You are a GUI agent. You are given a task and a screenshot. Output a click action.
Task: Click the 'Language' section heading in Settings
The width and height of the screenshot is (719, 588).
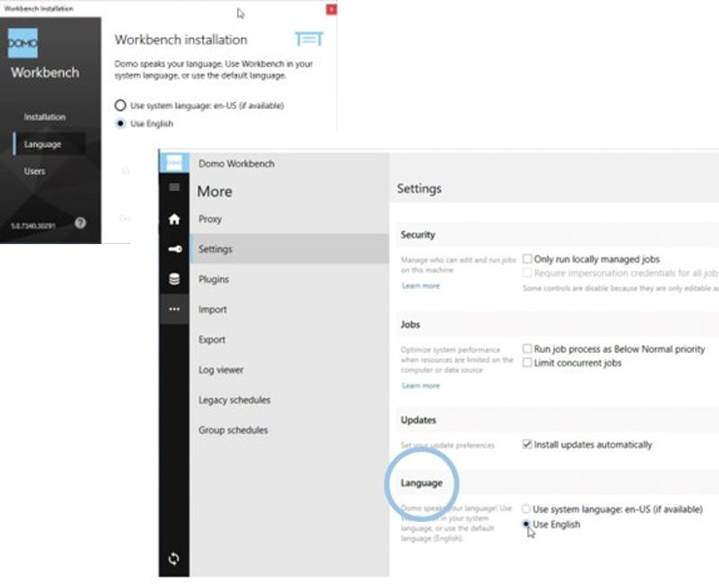[x=421, y=483]
